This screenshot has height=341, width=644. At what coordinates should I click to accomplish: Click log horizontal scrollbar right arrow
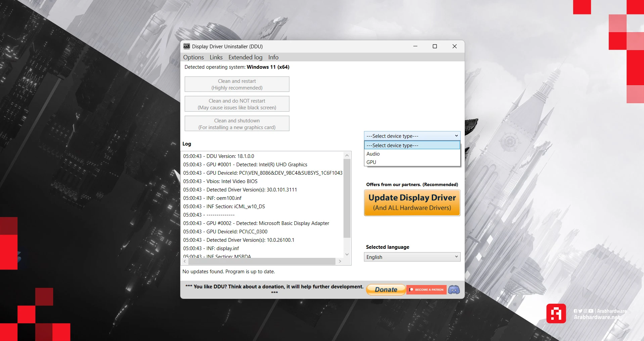coord(340,261)
